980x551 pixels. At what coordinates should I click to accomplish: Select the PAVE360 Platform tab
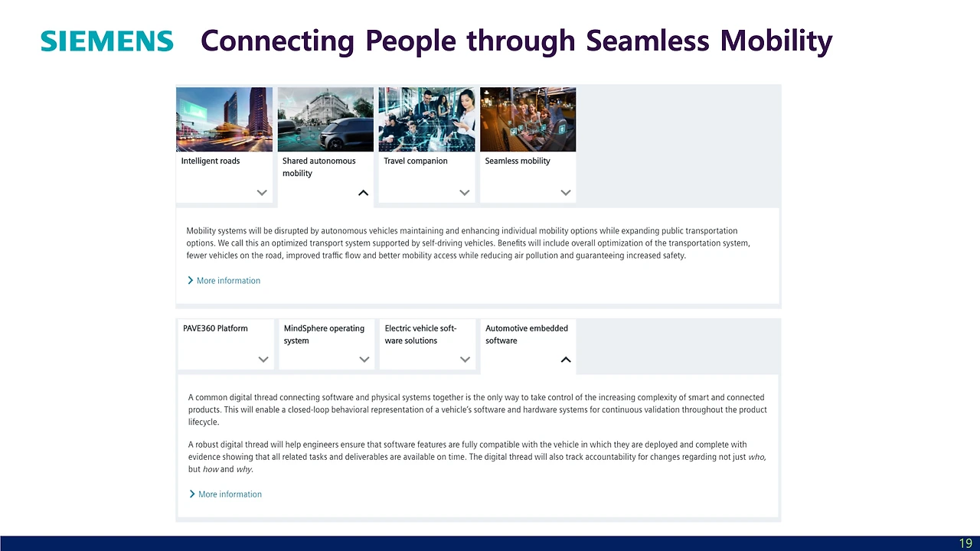226,344
